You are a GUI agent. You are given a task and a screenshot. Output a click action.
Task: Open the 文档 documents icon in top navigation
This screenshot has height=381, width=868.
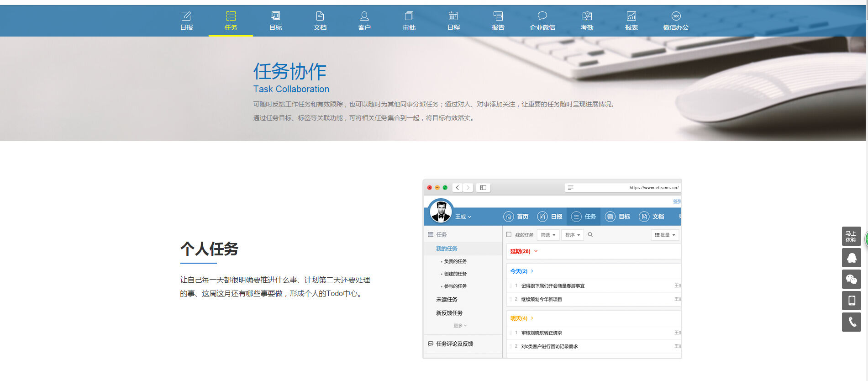[320, 16]
